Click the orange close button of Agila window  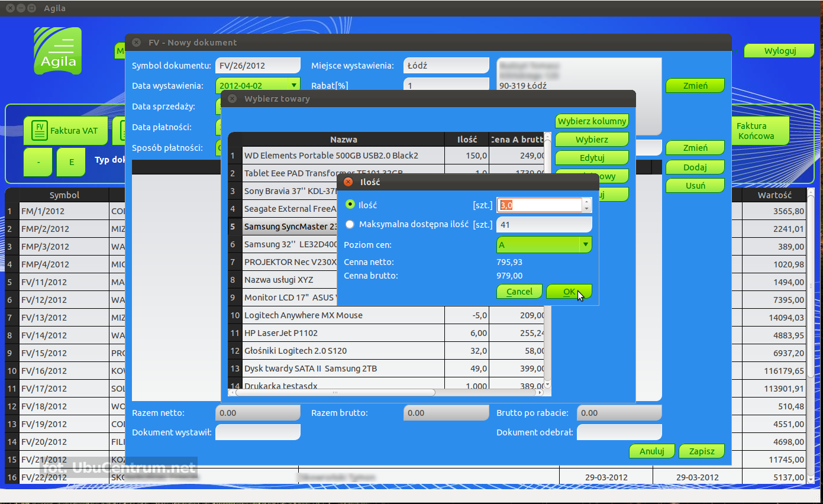pyautogui.click(x=10, y=8)
